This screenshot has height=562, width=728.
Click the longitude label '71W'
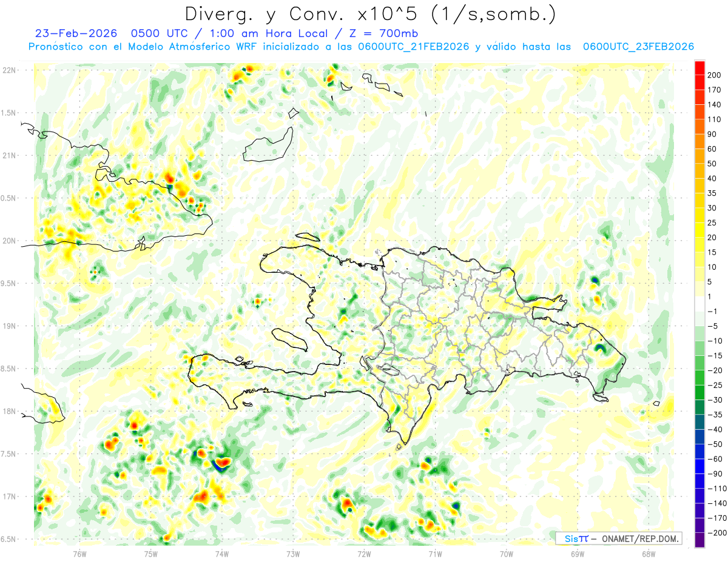click(x=435, y=554)
